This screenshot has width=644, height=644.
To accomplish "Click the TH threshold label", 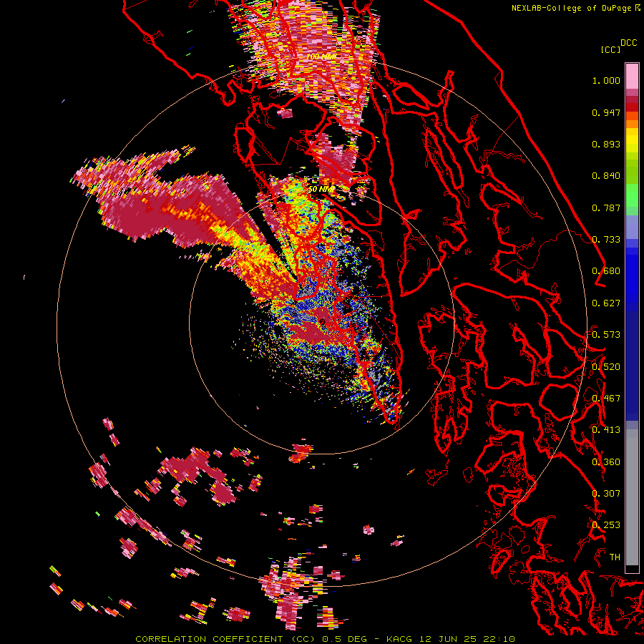I will tap(615, 557).
